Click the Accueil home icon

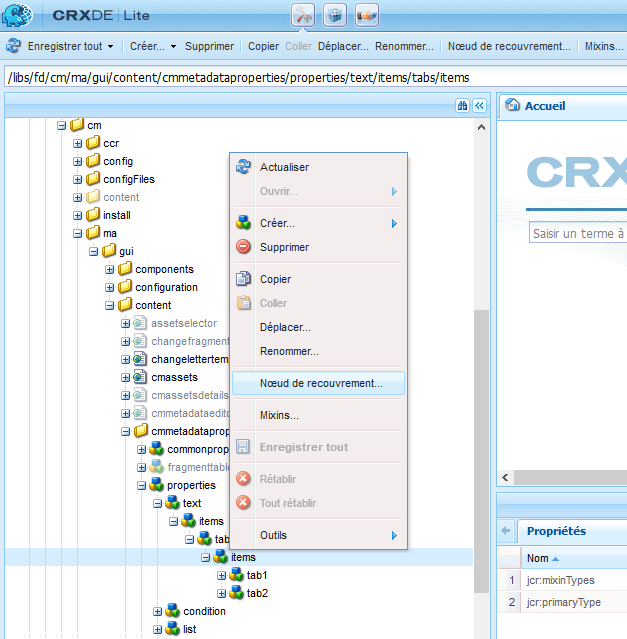512,105
